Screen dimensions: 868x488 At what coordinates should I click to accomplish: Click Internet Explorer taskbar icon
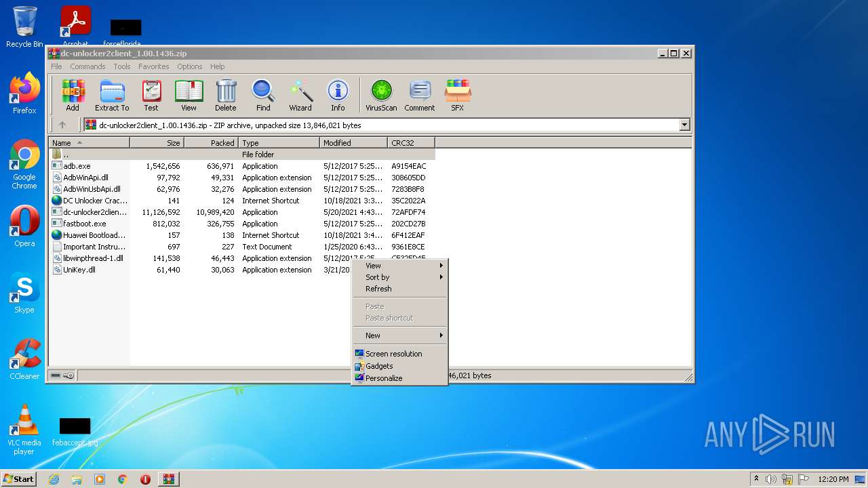pos(54,479)
